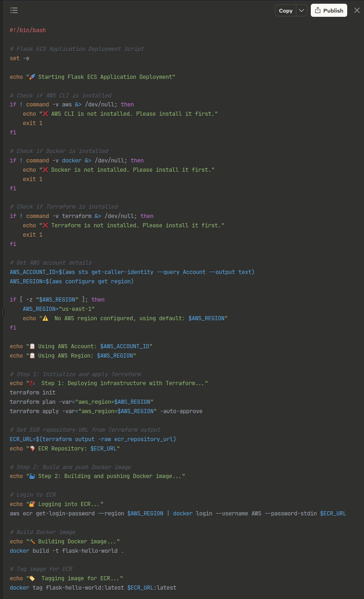364x599 pixels.
Task: Click comment '# Step 2: Build and push Docker image'
Action: 70,467
